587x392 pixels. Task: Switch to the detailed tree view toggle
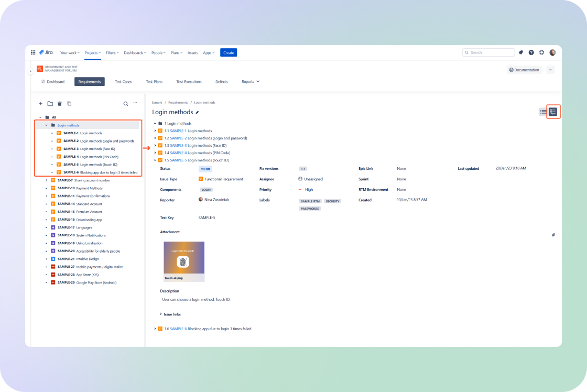click(x=553, y=112)
